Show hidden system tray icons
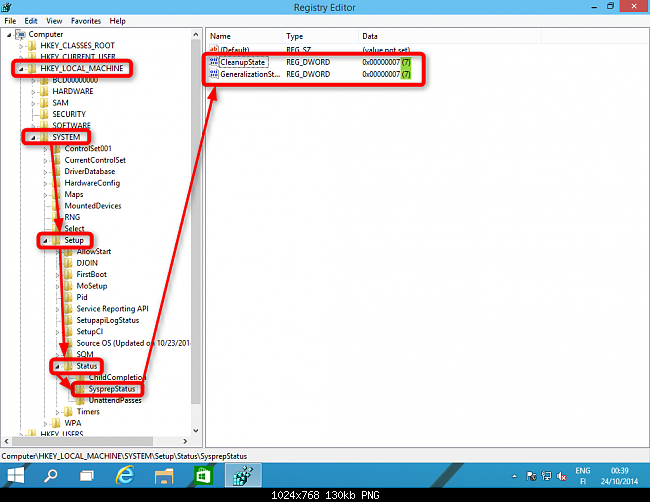The height and width of the screenshot is (502, 650). (514, 476)
